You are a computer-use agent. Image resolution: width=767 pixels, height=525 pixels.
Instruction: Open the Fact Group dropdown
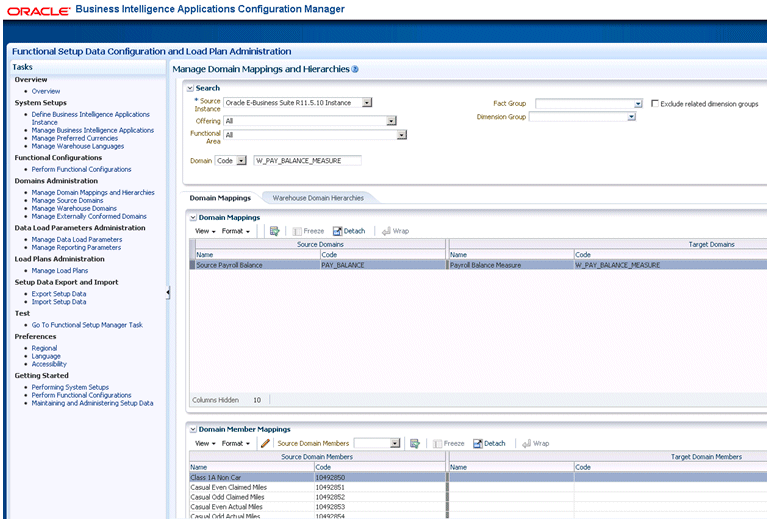tap(638, 104)
